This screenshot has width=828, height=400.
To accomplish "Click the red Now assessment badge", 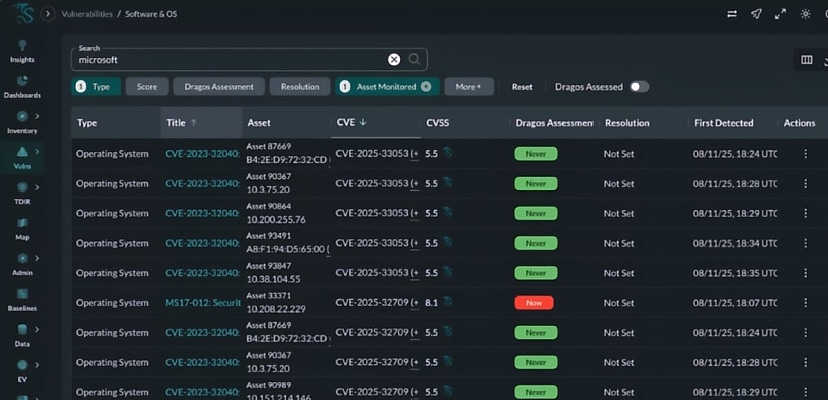I will (534, 303).
